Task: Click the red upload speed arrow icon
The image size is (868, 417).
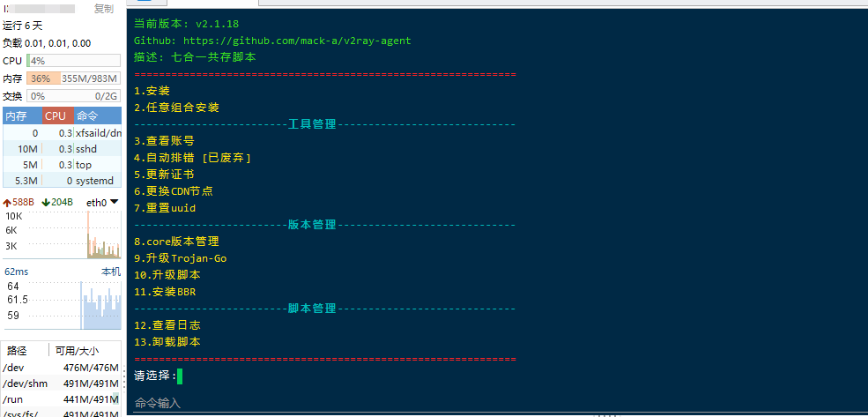Action: 7,203
